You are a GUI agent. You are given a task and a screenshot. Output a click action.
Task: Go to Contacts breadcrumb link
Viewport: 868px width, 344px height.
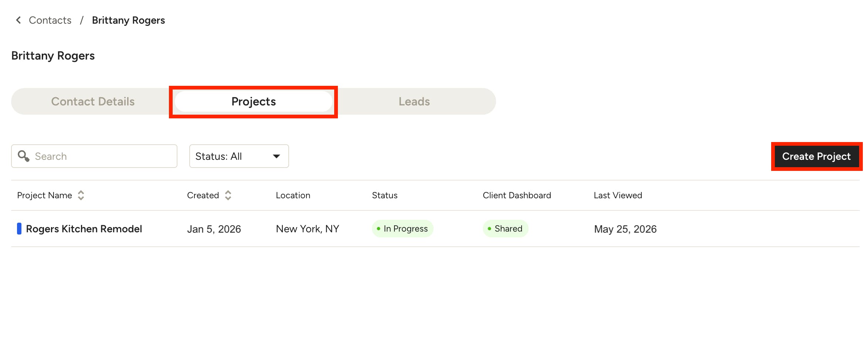coord(50,20)
